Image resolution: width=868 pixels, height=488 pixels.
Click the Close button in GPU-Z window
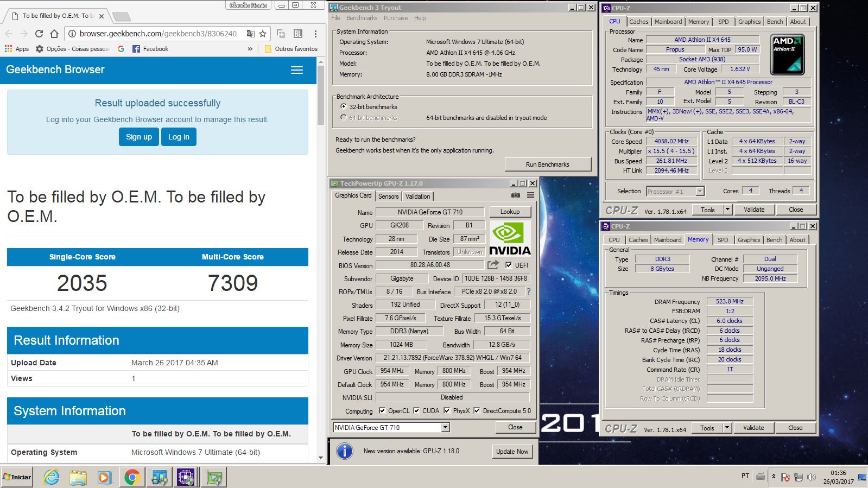click(x=515, y=427)
